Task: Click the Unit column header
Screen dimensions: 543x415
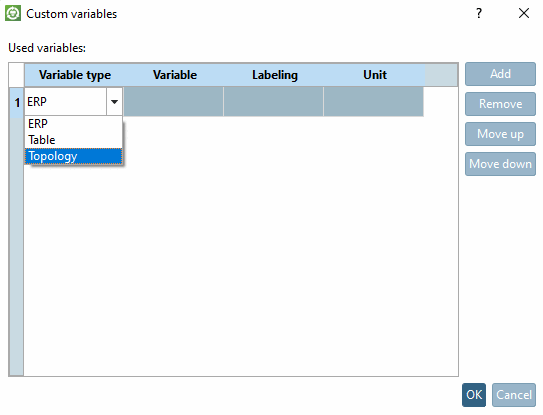Action: point(375,75)
